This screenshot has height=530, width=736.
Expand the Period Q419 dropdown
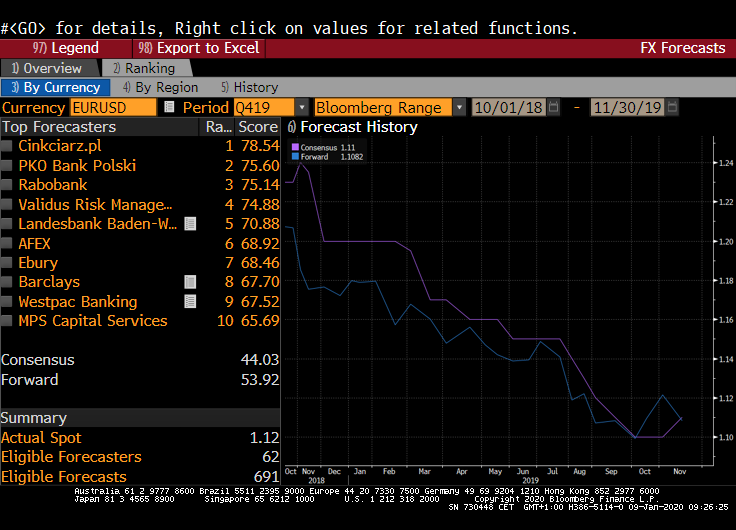300,107
